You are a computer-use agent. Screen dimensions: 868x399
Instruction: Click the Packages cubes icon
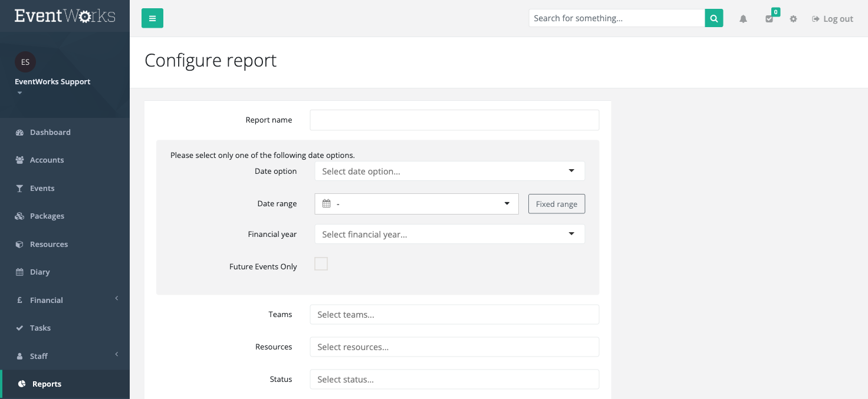pyautogui.click(x=19, y=216)
